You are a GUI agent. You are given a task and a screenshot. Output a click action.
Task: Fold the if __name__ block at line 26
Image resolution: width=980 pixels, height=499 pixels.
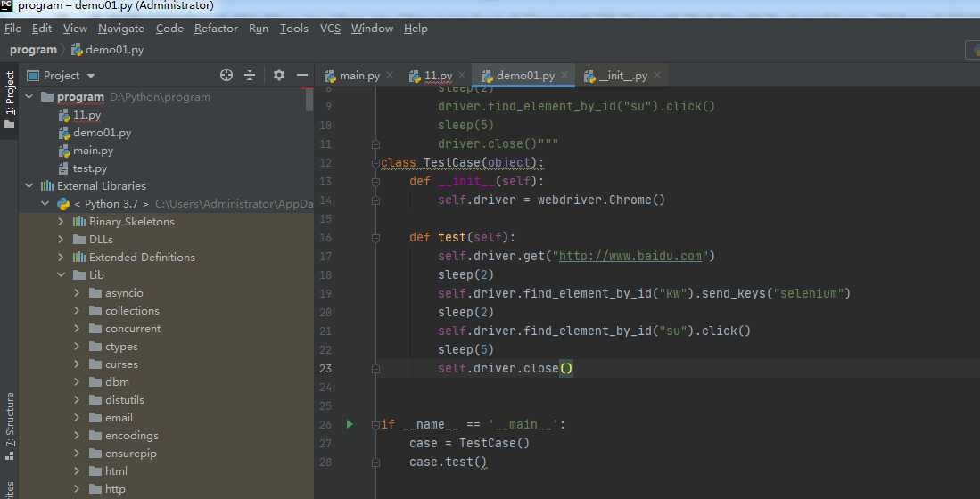(375, 425)
